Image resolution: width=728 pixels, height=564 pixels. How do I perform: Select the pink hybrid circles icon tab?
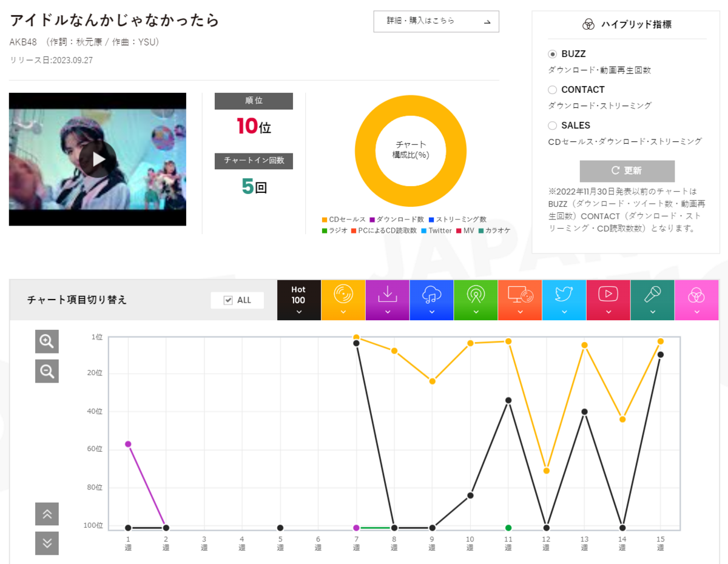pos(696,300)
